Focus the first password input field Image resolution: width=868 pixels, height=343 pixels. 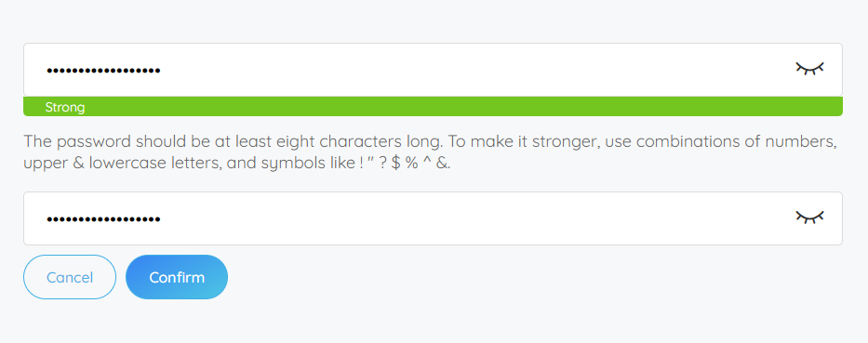pos(433,70)
